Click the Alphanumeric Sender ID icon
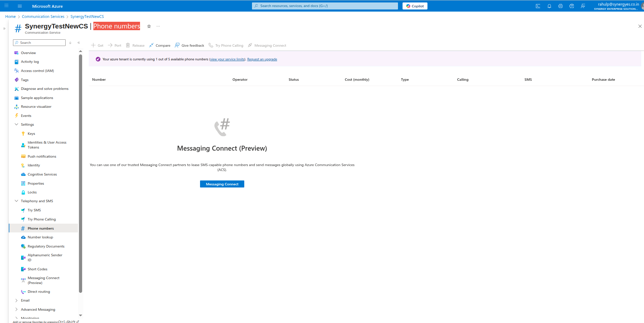Viewport: 644px width, 323px height. pos(23,257)
